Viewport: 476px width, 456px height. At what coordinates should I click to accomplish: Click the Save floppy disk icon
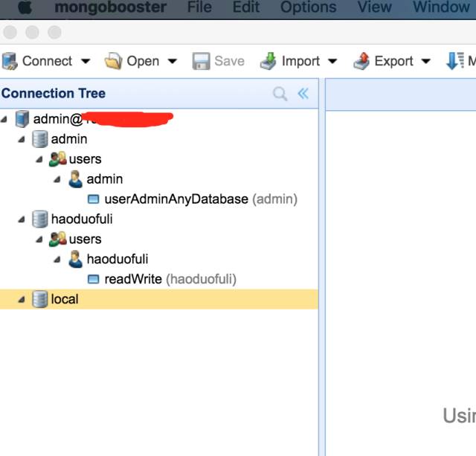click(201, 61)
